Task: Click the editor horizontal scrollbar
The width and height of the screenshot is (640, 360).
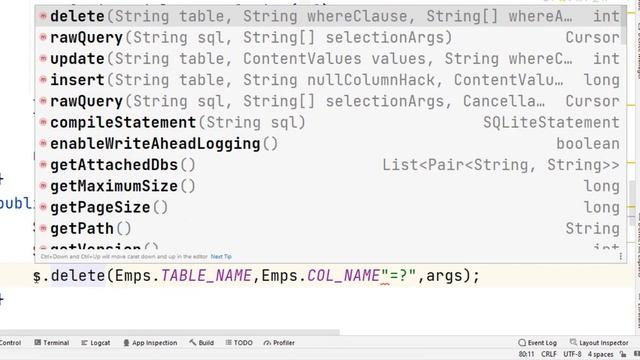Action: tap(169, 333)
